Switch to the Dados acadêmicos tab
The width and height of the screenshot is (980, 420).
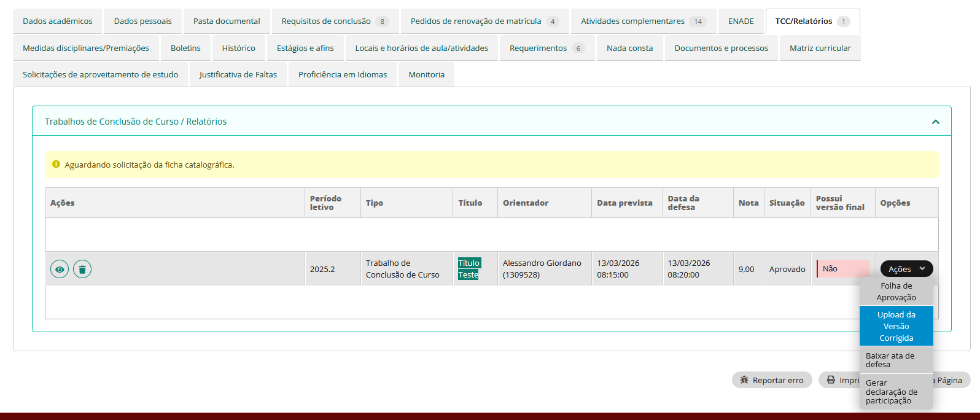tap(58, 21)
